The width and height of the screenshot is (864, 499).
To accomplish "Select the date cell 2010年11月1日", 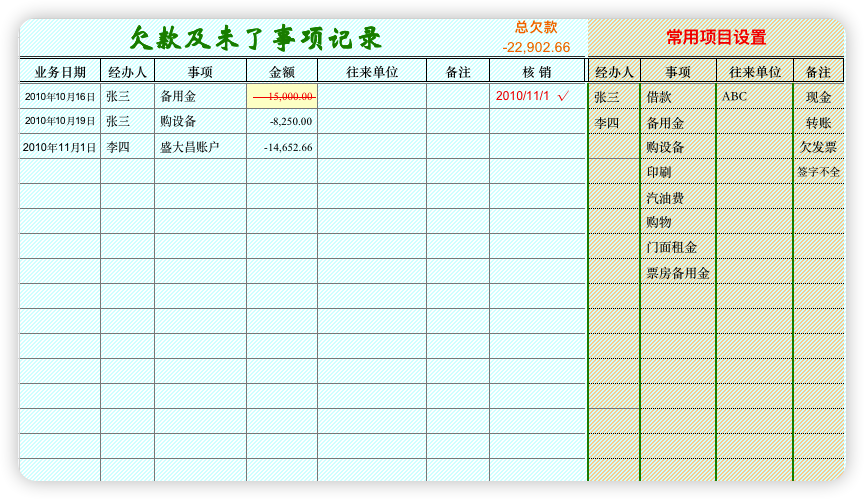I will pos(60,147).
